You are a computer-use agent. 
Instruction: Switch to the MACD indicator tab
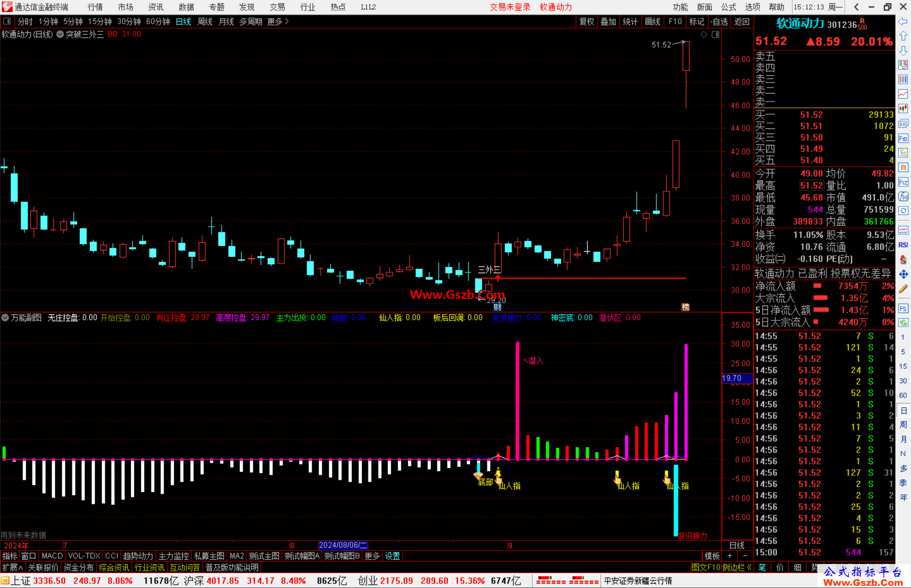pyautogui.click(x=52, y=556)
